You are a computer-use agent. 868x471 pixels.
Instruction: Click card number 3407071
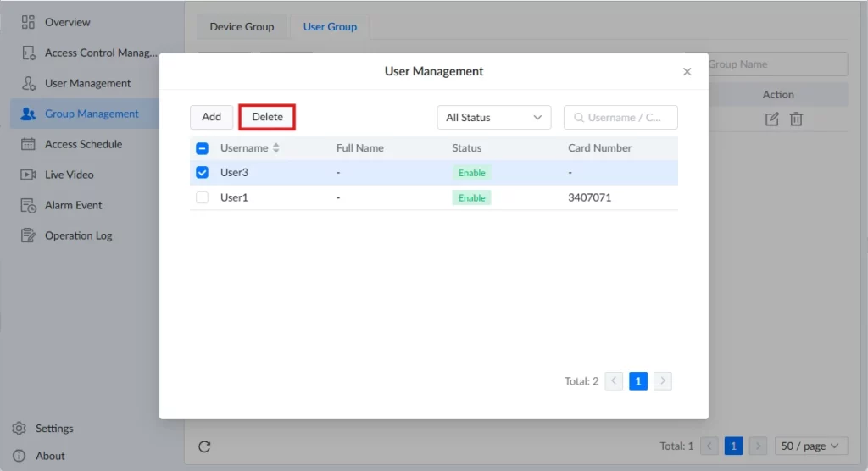590,197
